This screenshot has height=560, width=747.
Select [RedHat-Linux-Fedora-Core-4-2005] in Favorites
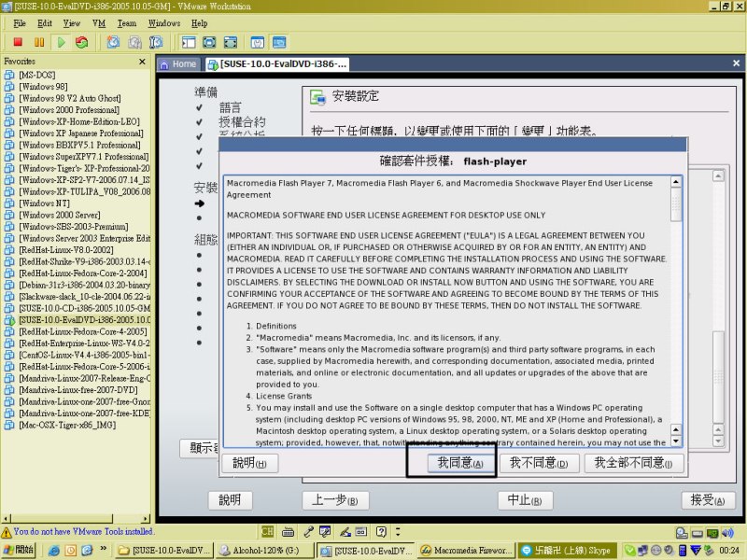(x=83, y=331)
